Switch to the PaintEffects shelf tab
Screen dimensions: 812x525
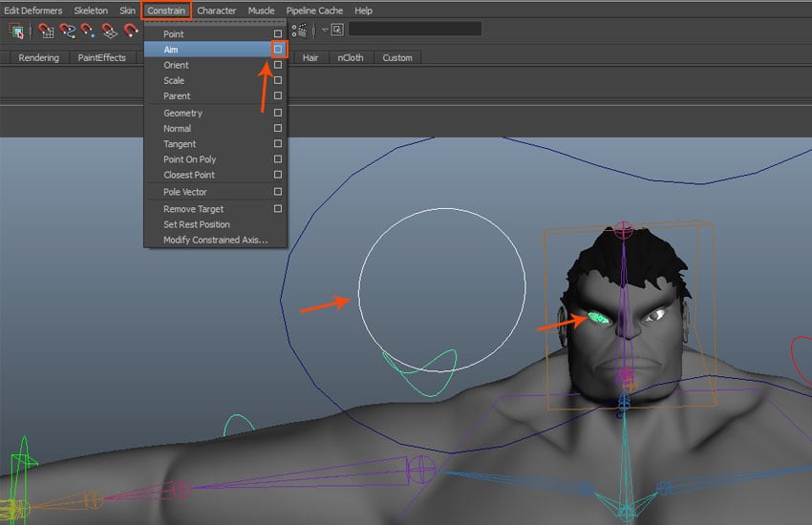click(102, 57)
